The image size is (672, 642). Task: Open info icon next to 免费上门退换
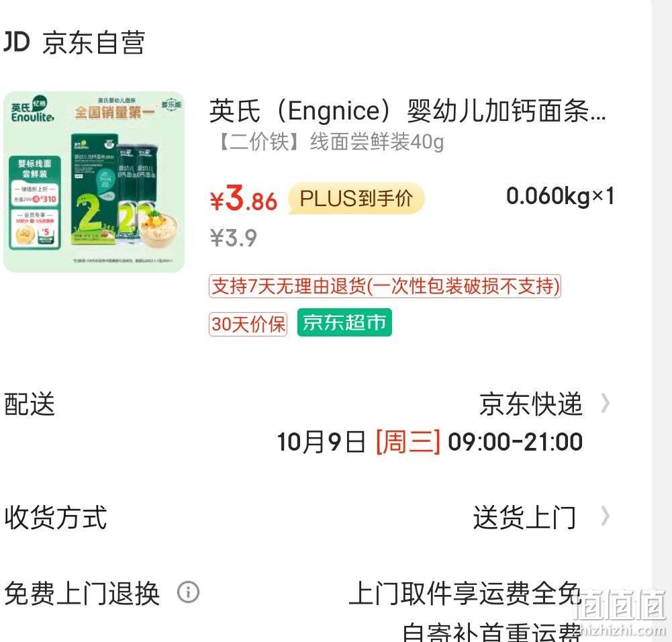pyautogui.click(x=189, y=592)
